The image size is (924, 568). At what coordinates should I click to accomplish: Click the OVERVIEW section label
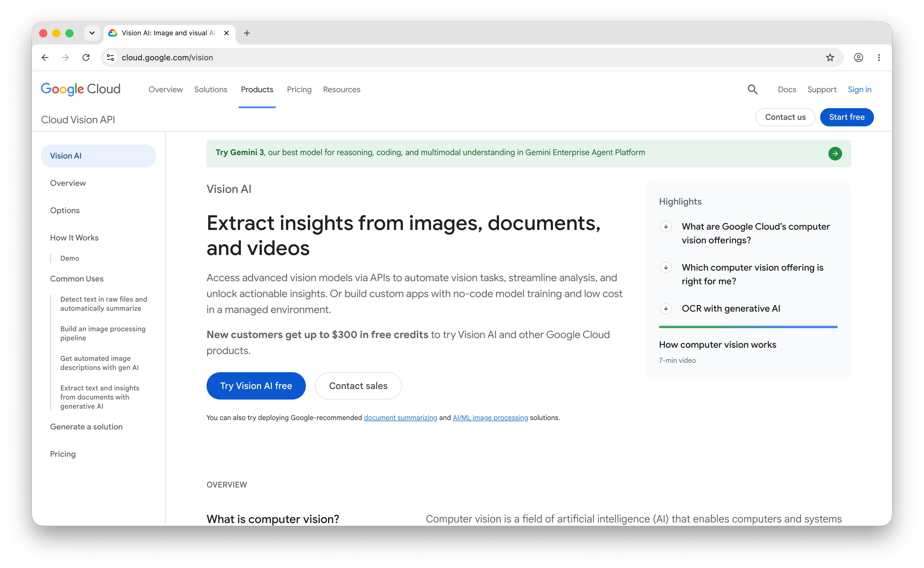227,485
